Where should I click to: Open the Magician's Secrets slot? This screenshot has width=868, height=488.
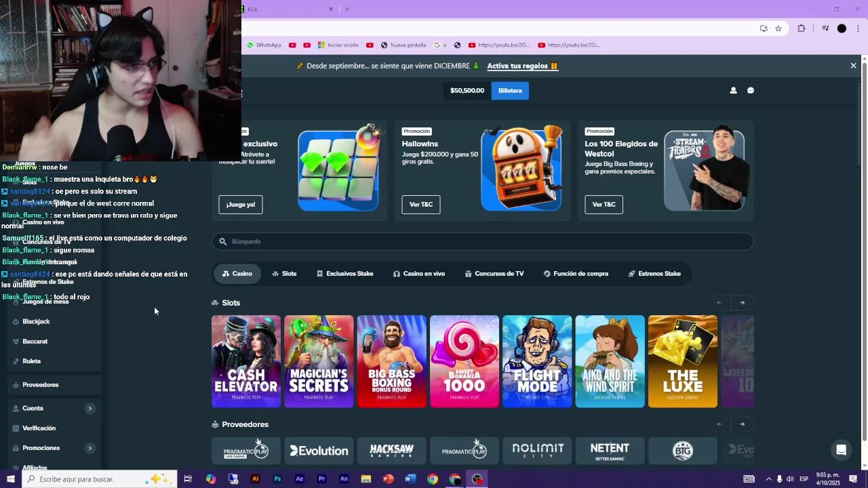point(319,361)
